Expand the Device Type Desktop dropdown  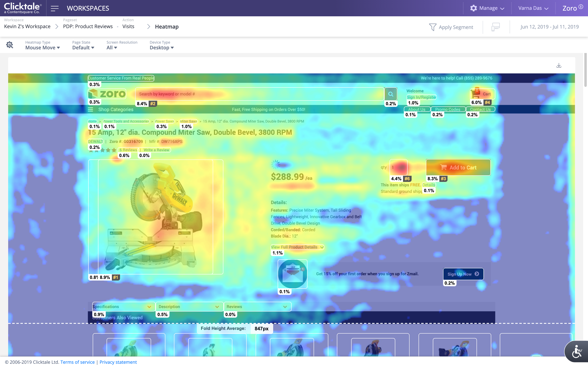[161, 48]
